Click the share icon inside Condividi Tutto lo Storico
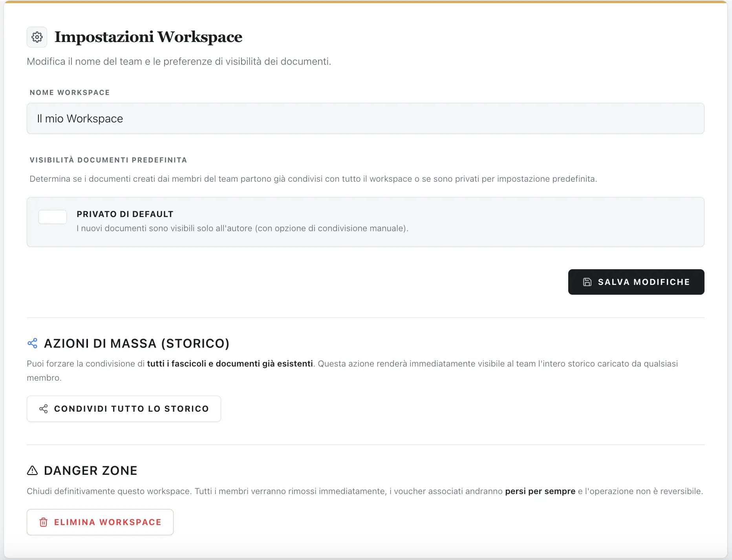Viewport: 732px width, 560px height. click(44, 409)
